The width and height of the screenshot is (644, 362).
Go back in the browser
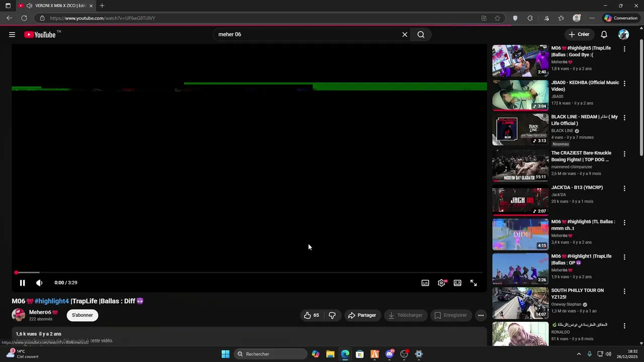pos(9,18)
